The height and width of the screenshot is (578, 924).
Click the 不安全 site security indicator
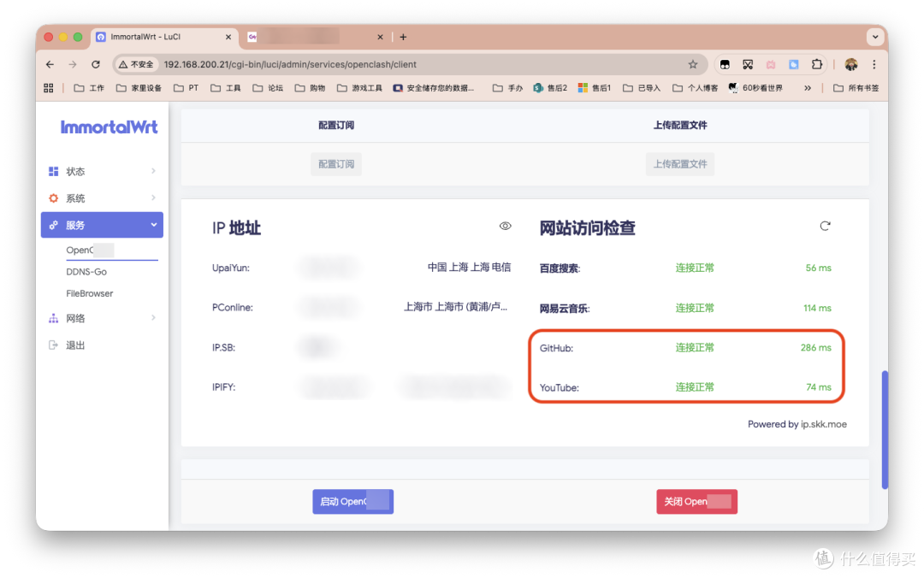click(x=137, y=64)
